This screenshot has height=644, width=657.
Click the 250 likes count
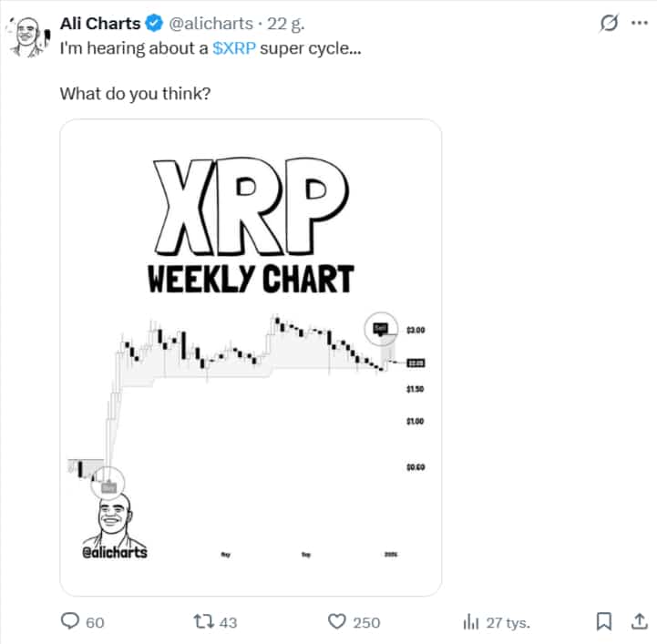pyautogui.click(x=366, y=622)
